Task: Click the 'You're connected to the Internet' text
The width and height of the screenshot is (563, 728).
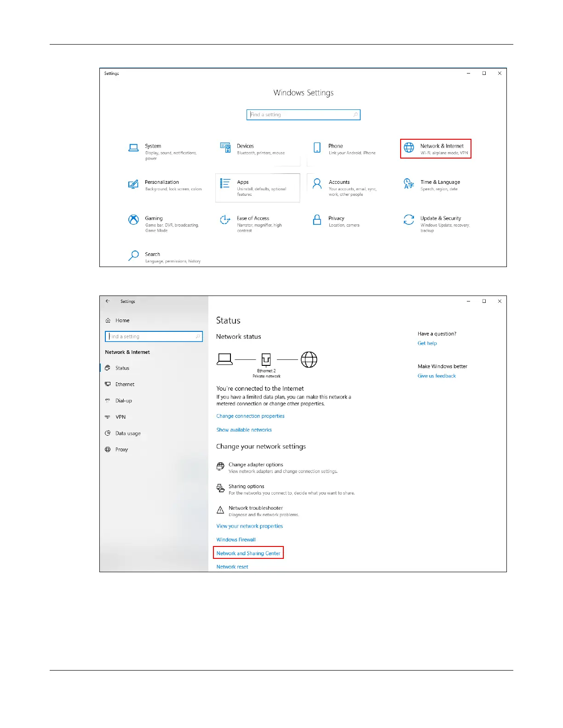Action: [x=260, y=388]
